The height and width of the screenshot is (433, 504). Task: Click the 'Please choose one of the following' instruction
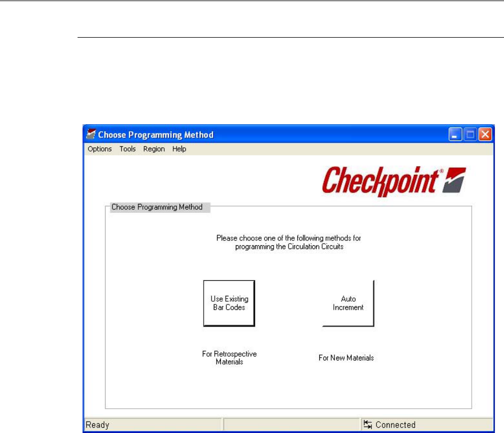(x=289, y=243)
